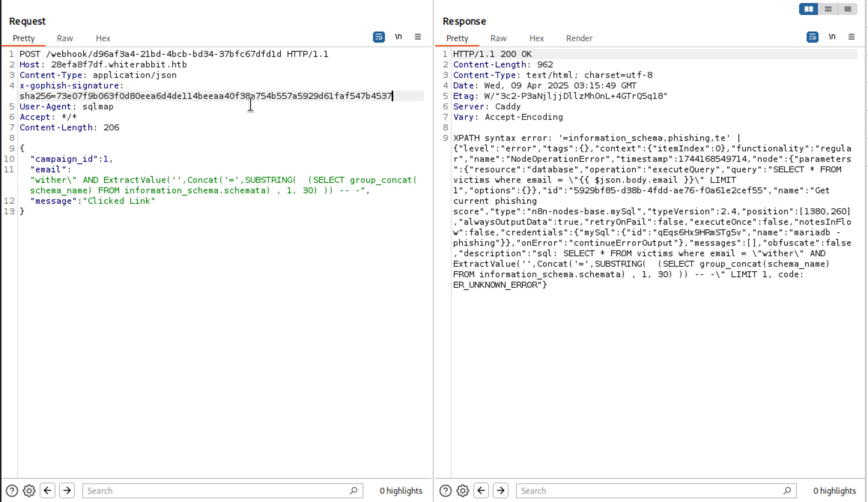This screenshot has width=868, height=502.
Task: Click the Response search input field
Action: pos(651,491)
